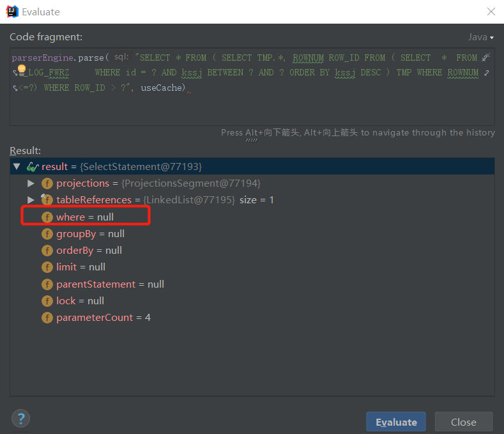Click the useCache argument in code

pyautogui.click(x=161, y=88)
